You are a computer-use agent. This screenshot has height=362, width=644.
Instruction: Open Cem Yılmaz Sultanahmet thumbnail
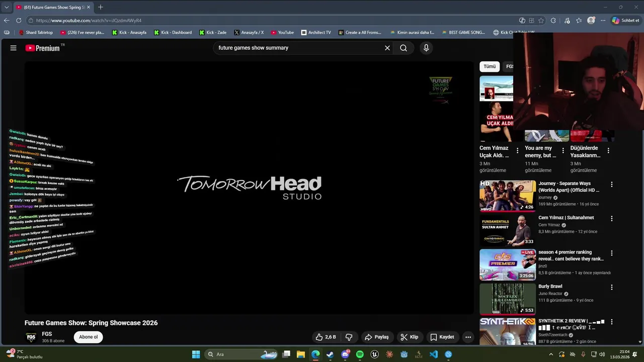coord(507,230)
